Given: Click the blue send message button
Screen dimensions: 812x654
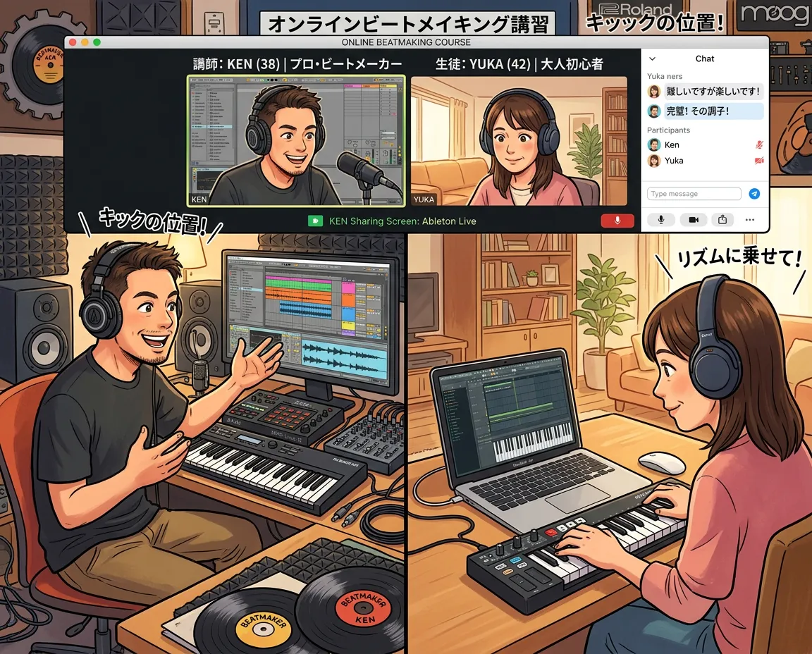Looking at the screenshot, I should coord(754,194).
